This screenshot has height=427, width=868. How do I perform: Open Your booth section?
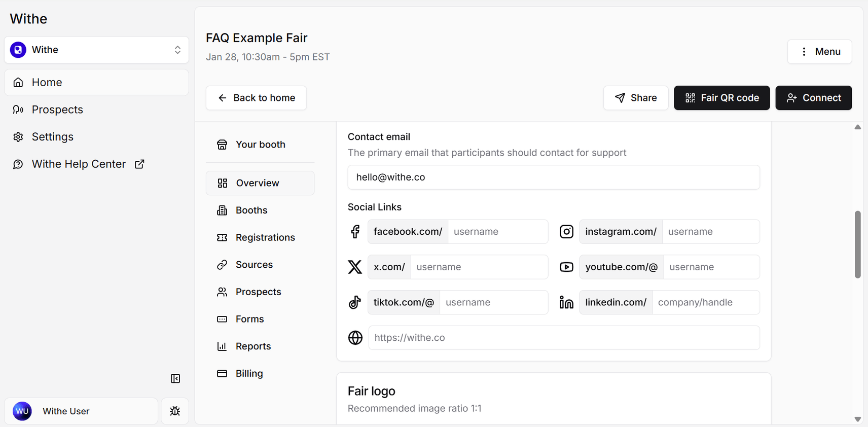(x=260, y=145)
